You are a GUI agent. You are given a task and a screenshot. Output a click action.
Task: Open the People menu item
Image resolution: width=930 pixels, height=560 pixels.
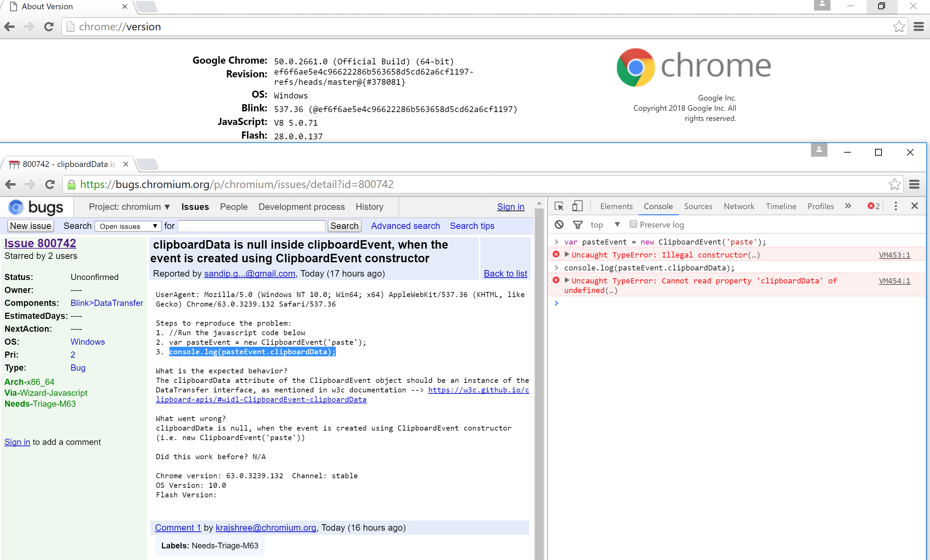click(234, 207)
